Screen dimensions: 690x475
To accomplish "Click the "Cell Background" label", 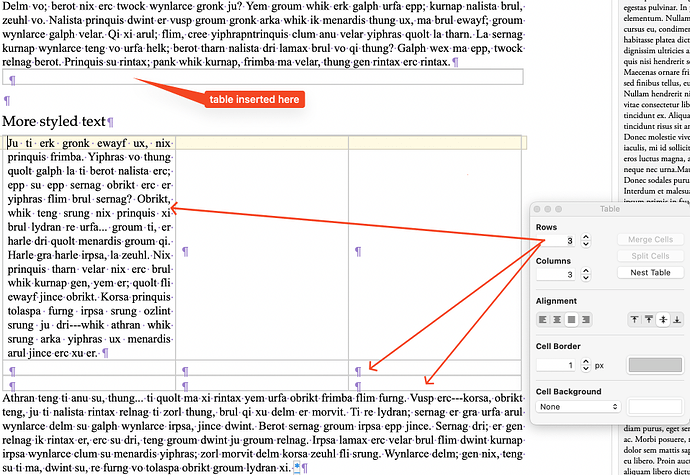I will pyautogui.click(x=568, y=391).
